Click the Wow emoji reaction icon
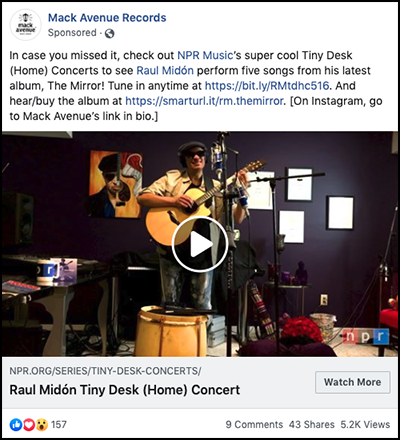Screen dimensions: 400x440 pos(42,425)
